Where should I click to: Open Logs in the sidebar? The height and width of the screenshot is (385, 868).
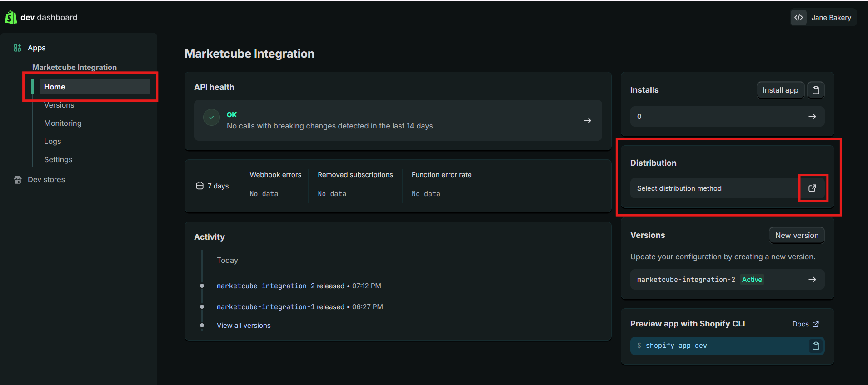[52, 141]
